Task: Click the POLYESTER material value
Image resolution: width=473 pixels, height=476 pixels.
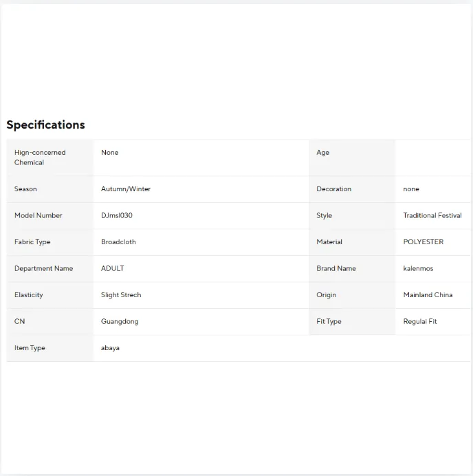Action: pos(423,242)
